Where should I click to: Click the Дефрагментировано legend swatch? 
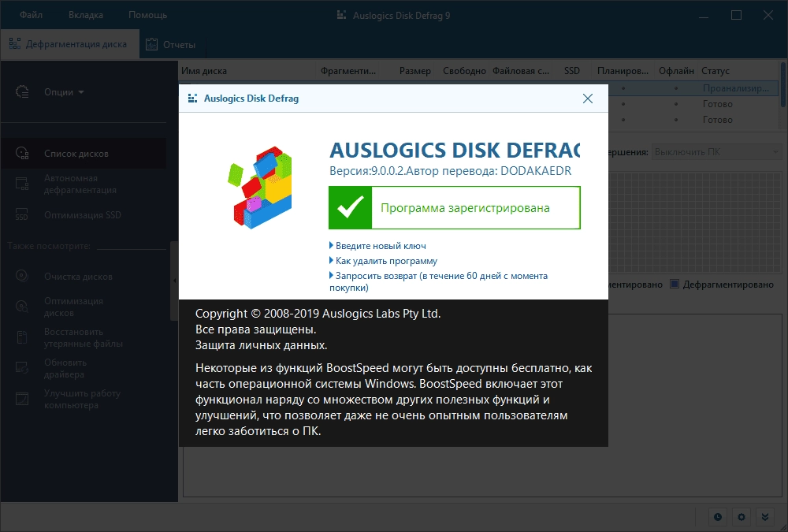pyautogui.click(x=675, y=284)
